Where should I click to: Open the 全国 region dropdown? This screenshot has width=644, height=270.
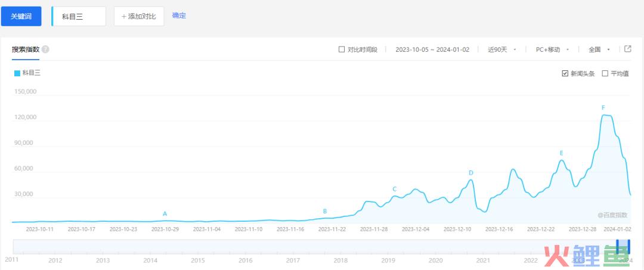599,49
